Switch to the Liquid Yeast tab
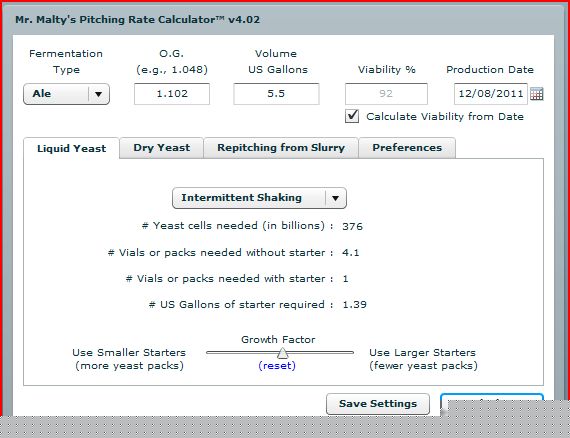 (71, 148)
